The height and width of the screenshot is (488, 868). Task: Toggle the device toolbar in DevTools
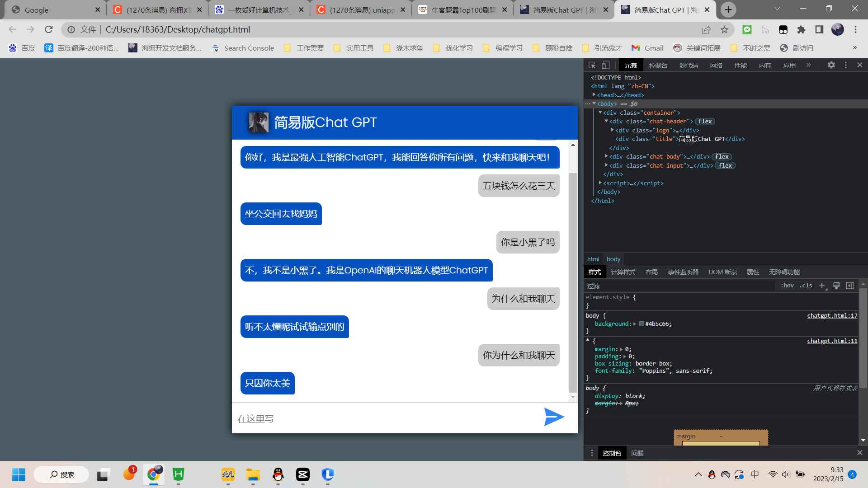(606, 65)
